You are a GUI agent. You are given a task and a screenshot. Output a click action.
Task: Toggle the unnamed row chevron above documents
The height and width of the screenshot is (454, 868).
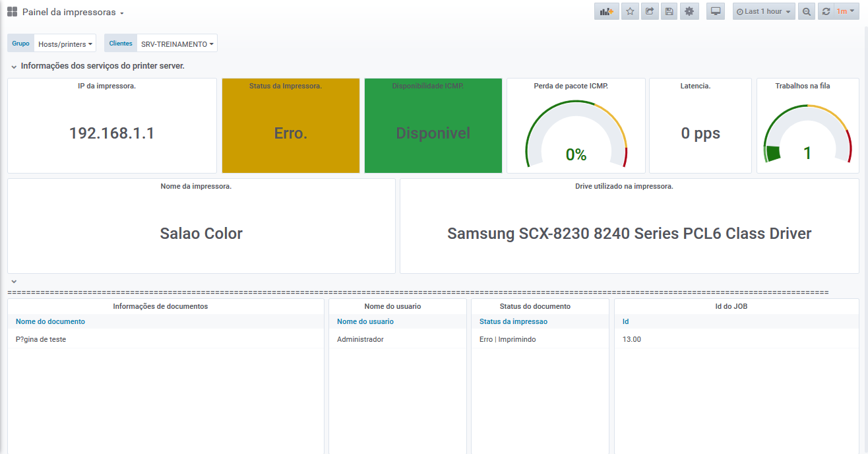click(x=14, y=282)
